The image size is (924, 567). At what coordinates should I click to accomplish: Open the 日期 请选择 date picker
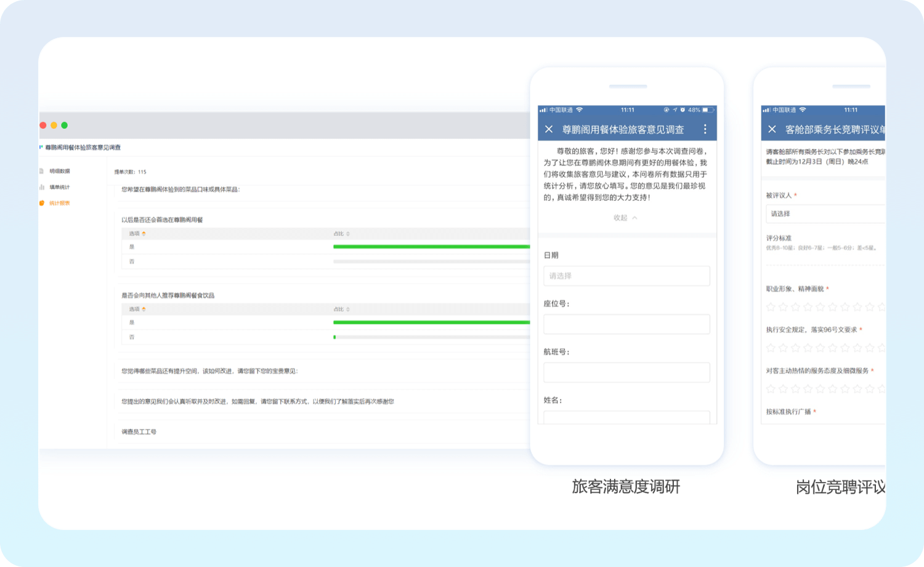pos(626,276)
